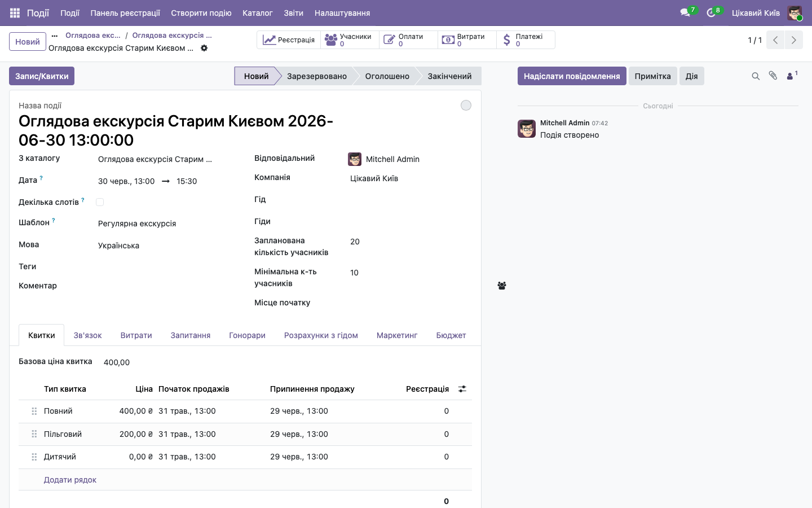This screenshot has width=812, height=508.
Task: Open the Реєстрація chart stat button
Action: [289, 40]
